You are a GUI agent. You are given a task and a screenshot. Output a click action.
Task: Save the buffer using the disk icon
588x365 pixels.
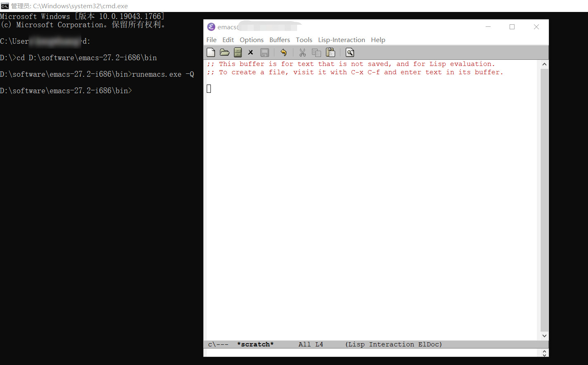(264, 52)
